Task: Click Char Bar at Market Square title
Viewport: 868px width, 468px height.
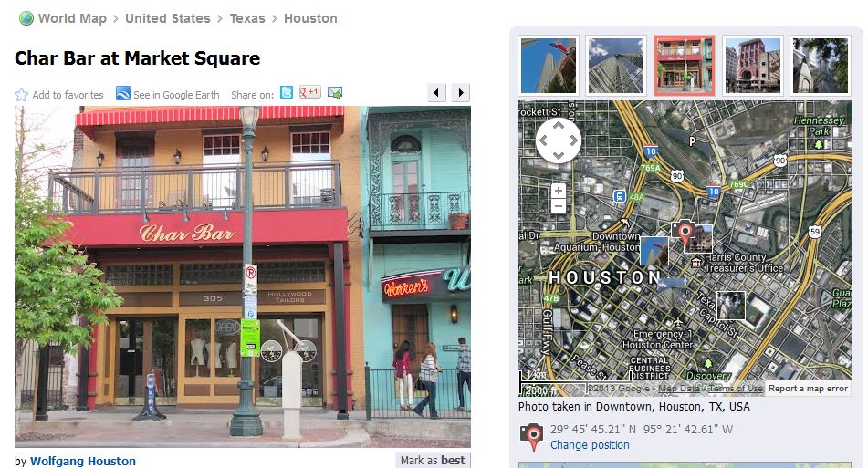Action: (137, 58)
